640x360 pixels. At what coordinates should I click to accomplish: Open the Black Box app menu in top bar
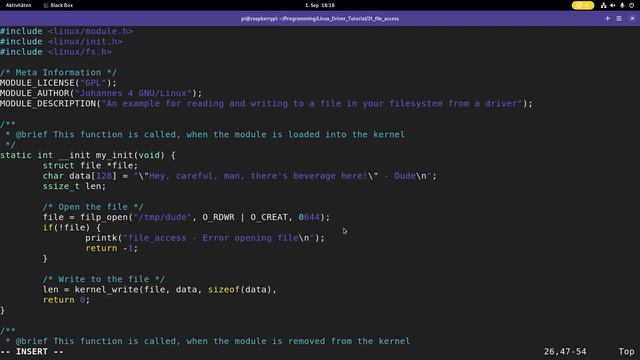58,5
